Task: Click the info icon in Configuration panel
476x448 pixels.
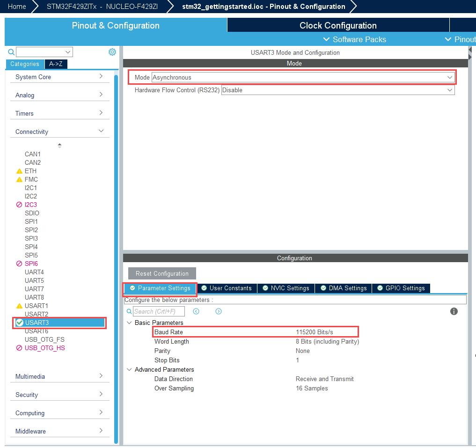Action: [x=454, y=311]
